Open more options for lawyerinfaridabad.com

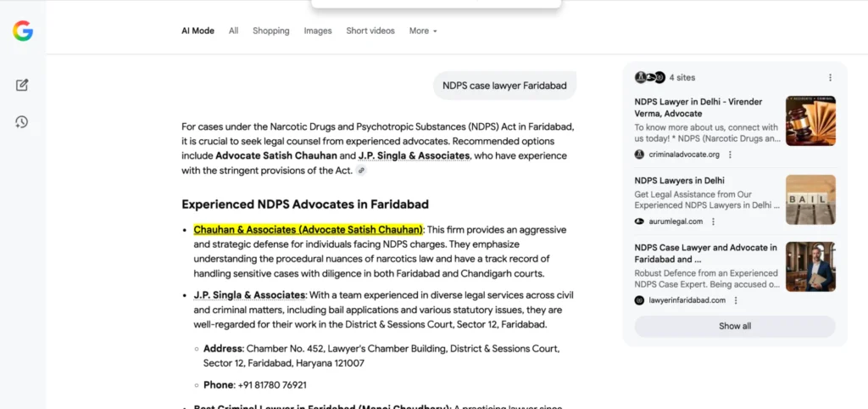(x=736, y=300)
